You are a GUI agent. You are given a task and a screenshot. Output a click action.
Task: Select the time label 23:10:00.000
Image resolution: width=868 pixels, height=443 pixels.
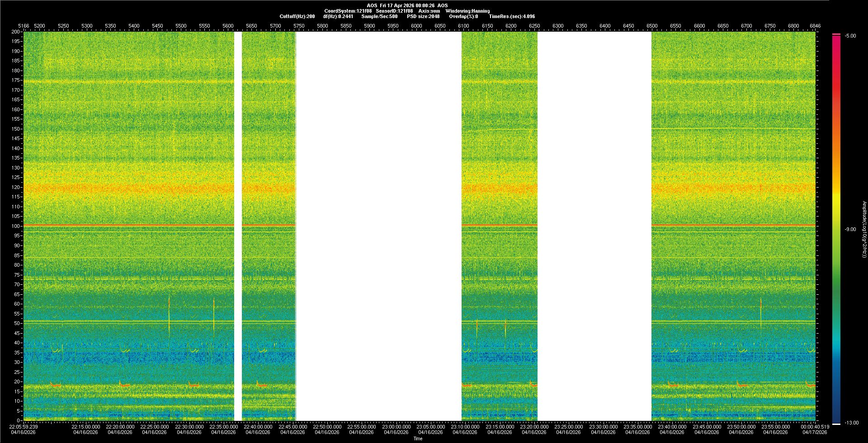tap(465, 427)
